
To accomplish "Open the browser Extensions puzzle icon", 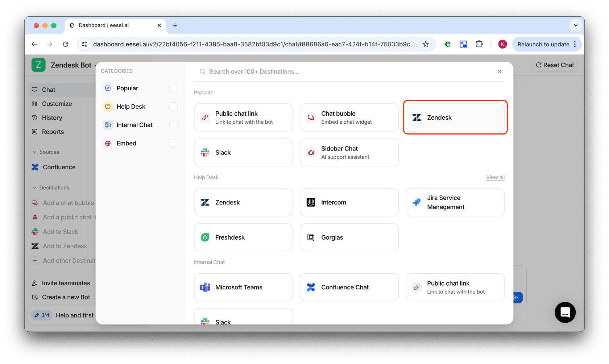I will [479, 44].
